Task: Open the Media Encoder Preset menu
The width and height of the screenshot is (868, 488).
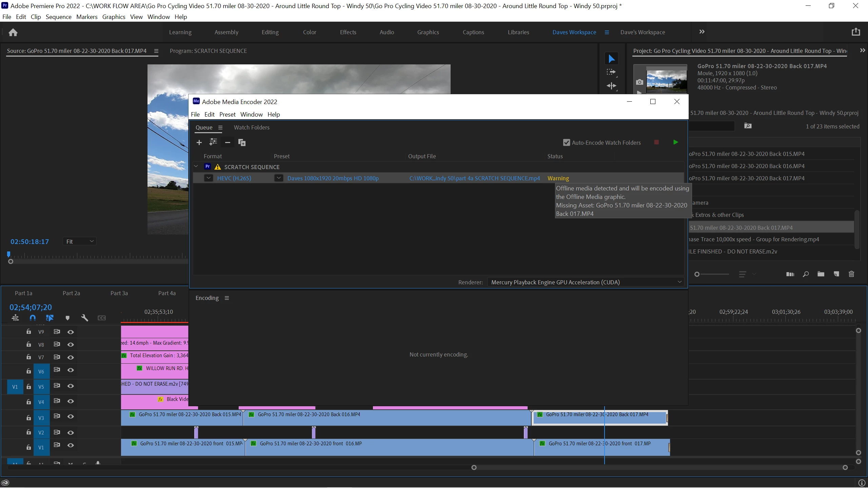Action: click(227, 115)
